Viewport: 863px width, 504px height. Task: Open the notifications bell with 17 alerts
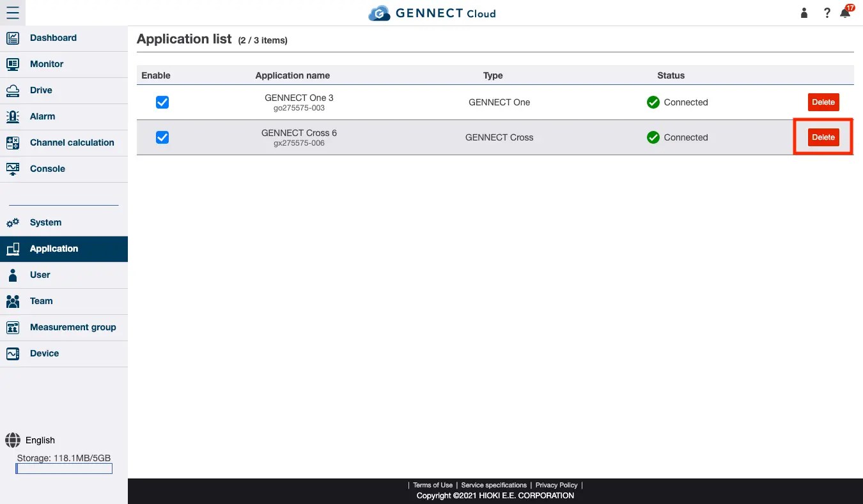(x=844, y=12)
